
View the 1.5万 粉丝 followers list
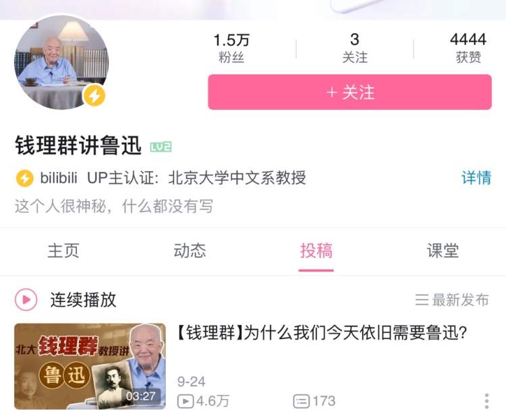231,49
